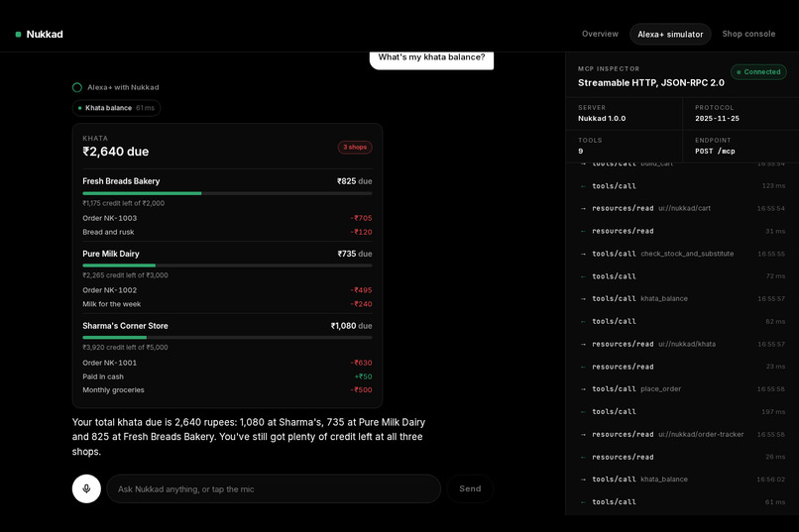The width and height of the screenshot is (799, 532).
Task: Click the Paid in cash entry
Action: (227, 376)
